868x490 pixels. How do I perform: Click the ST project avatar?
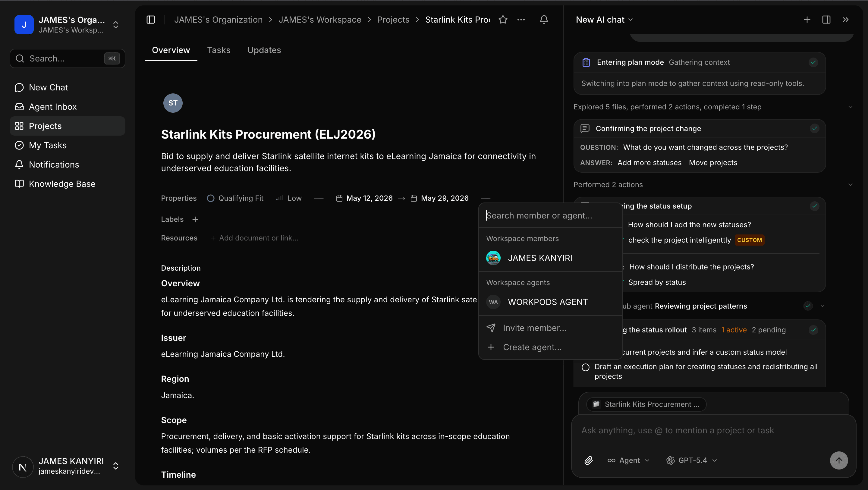point(173,103)
